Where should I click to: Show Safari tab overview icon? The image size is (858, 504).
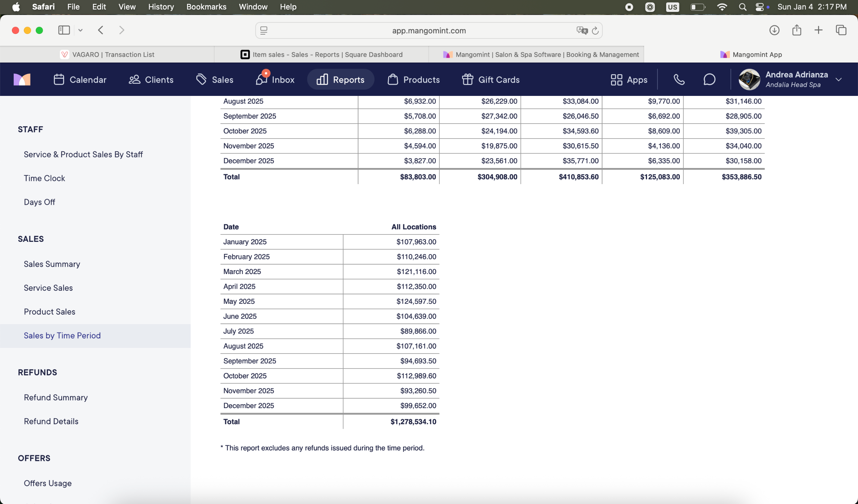pyautogui.click(x=841, y=30)
